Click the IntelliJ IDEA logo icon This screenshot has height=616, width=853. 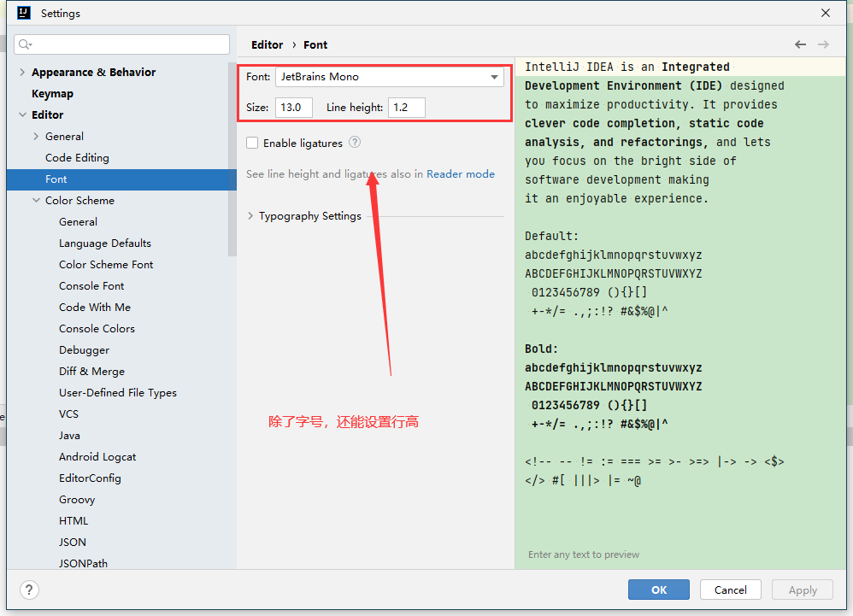click(23, 13)
